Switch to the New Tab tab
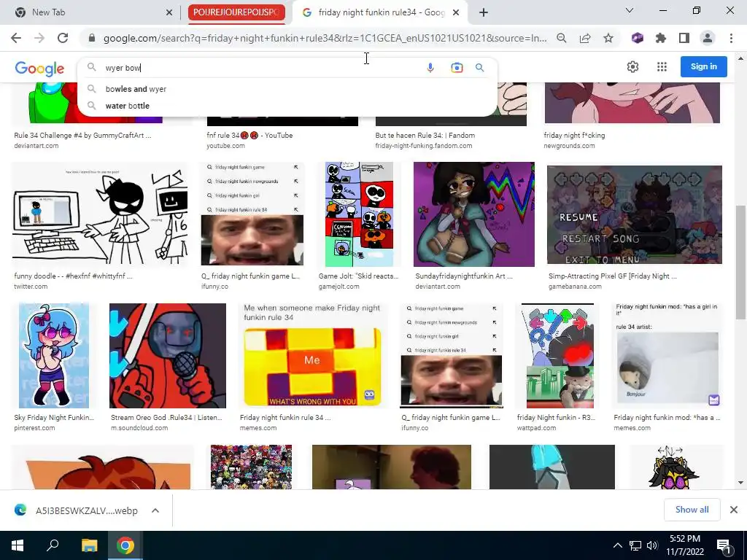The width and height of the screenshot is (747, 560). tap(90, 12)
